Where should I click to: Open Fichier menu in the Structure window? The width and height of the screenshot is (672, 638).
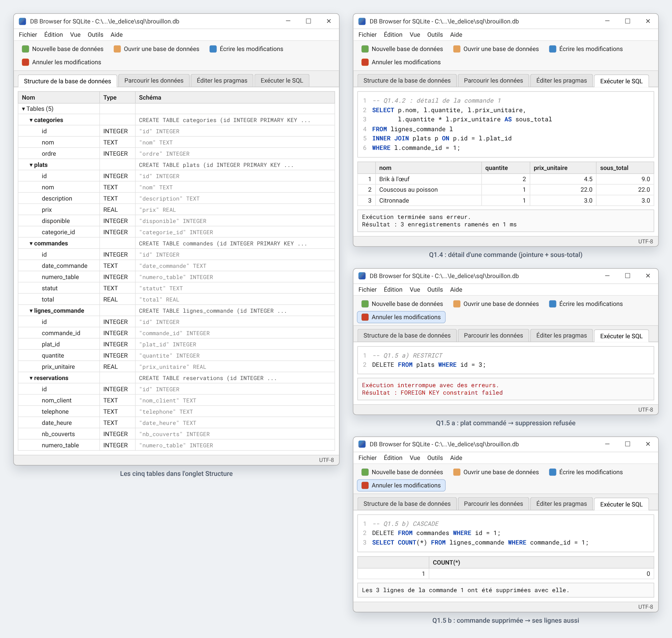28,35
